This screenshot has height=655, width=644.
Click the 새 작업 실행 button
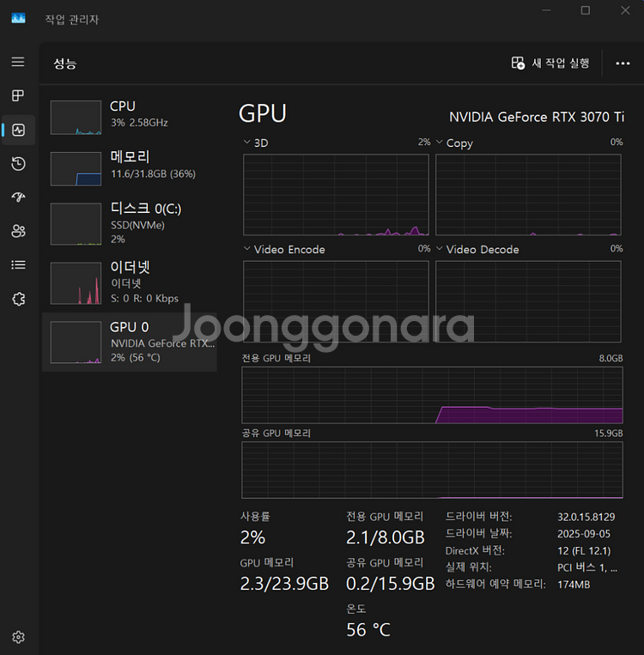550,64
